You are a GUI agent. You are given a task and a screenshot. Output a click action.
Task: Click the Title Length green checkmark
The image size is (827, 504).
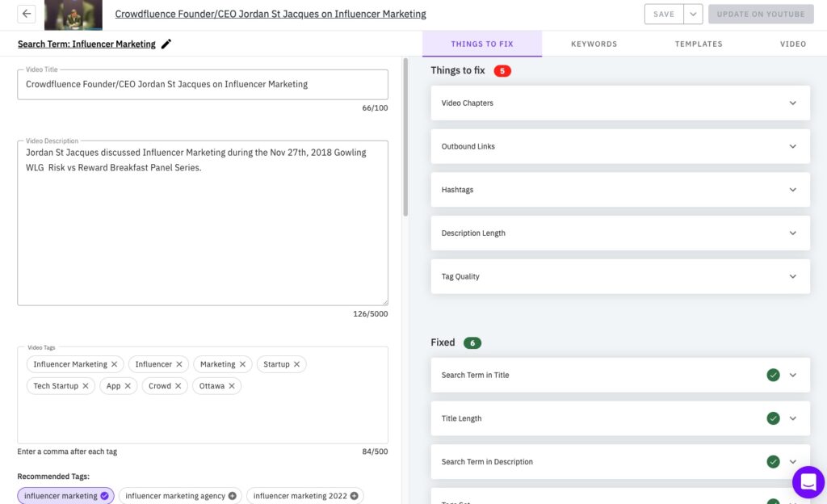click(773, 418)
